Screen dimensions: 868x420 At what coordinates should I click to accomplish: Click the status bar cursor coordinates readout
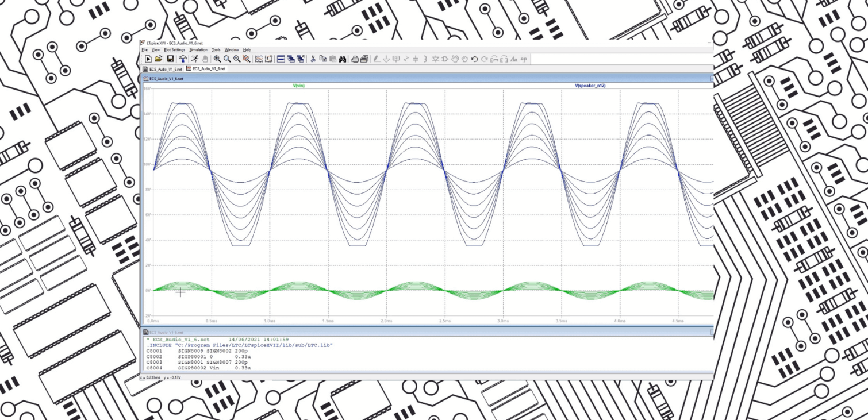point(162,377)
